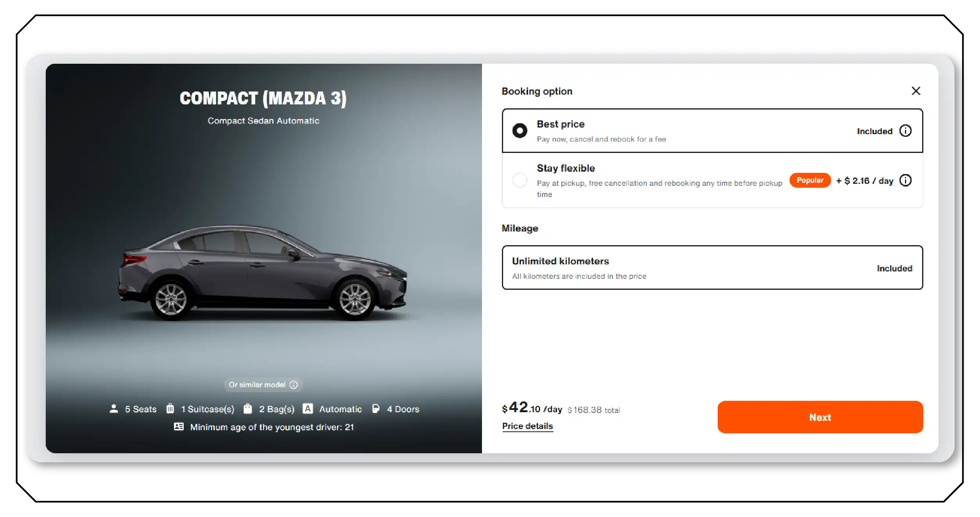Choose the Unlimited kilometers mileage option

point(712,268)
